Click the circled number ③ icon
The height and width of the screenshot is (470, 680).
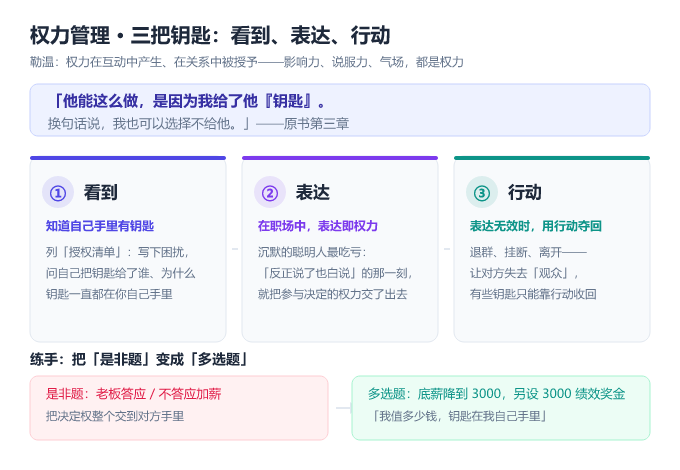tap(482, 192)
